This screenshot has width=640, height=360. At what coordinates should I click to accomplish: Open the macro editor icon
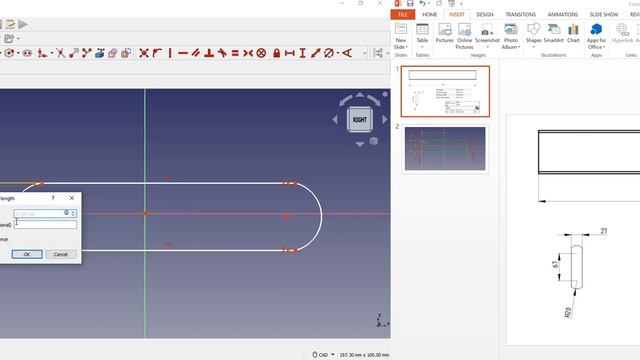click(10, 24)
